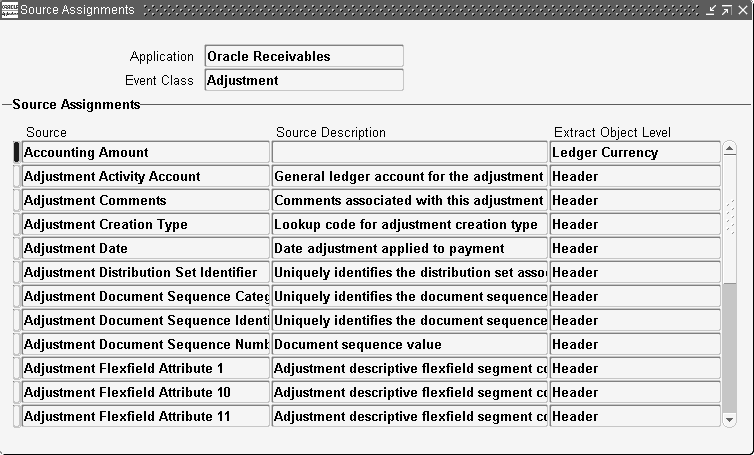Select Adjustment Flexfield Attribute 10 source
This screenshot has height=455, width=754.
146,392
